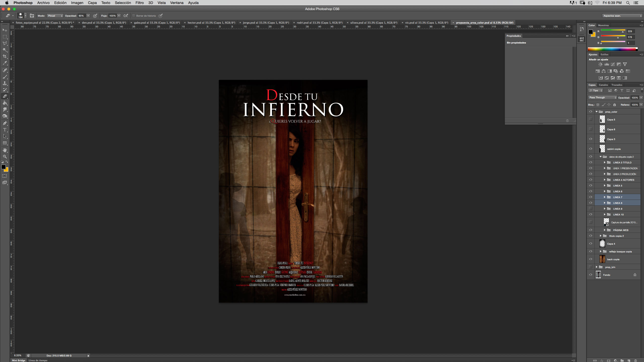Select the Brush tool
The image size is (644, 362).
tap(5, 77)
